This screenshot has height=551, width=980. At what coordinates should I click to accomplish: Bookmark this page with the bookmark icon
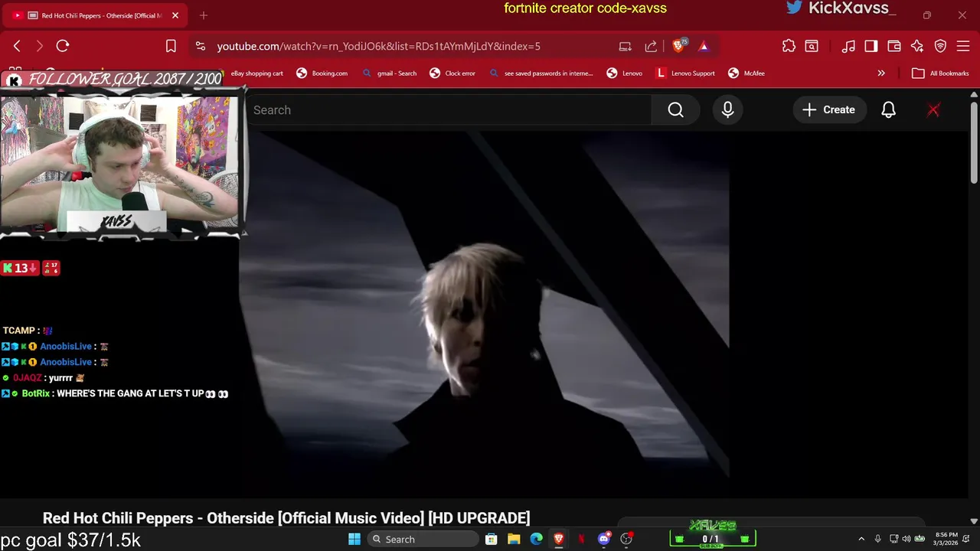[x=171, y=46]
